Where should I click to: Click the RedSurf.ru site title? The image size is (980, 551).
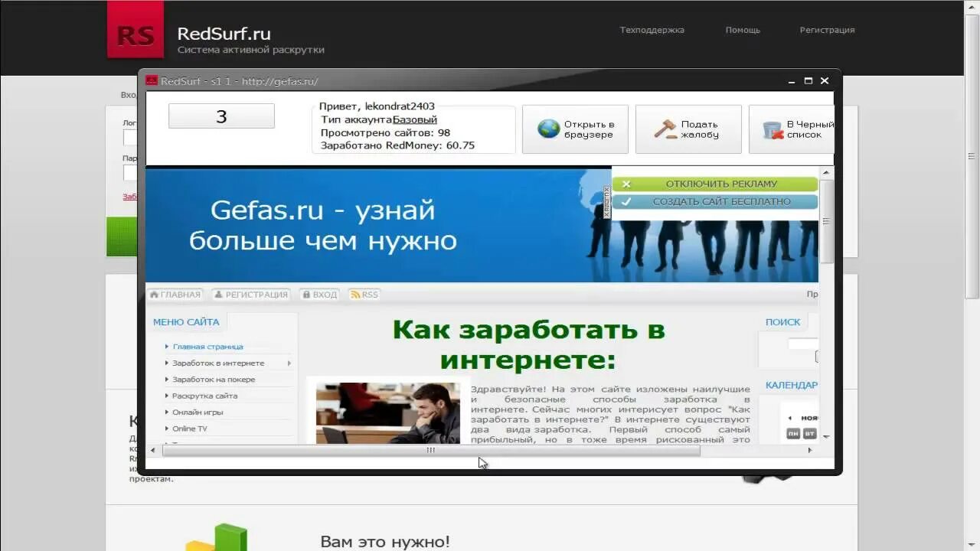coord(224,34)
